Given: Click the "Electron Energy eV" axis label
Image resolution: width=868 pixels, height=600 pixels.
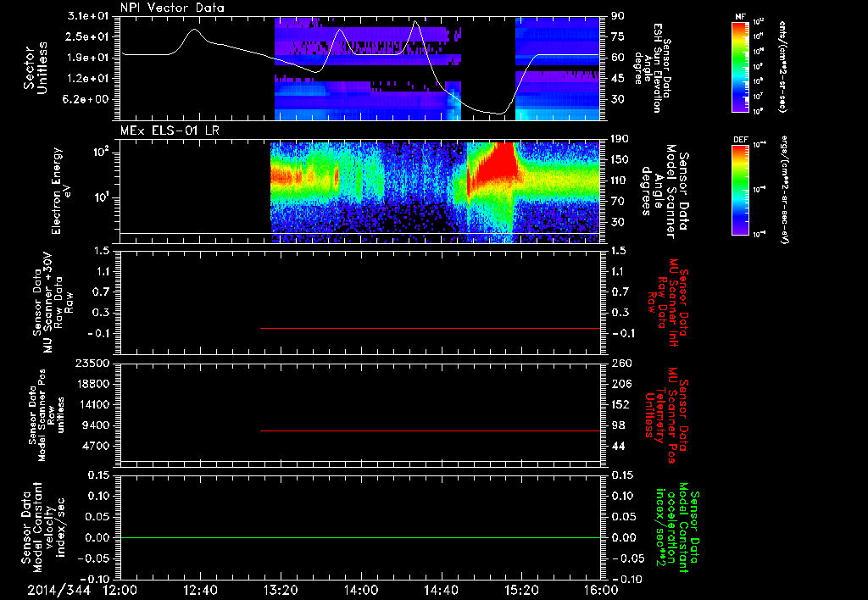Looking at the screenshot, I should (60, 191).
